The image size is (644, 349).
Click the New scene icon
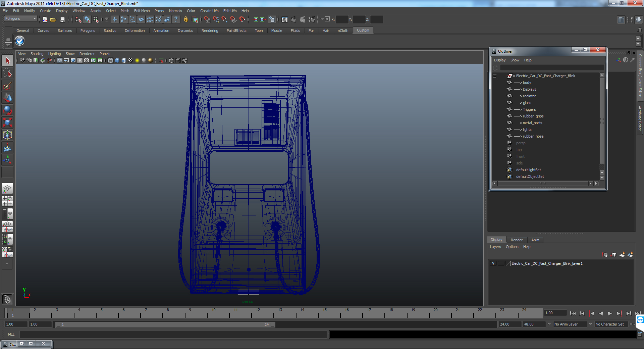coord(45,19)
